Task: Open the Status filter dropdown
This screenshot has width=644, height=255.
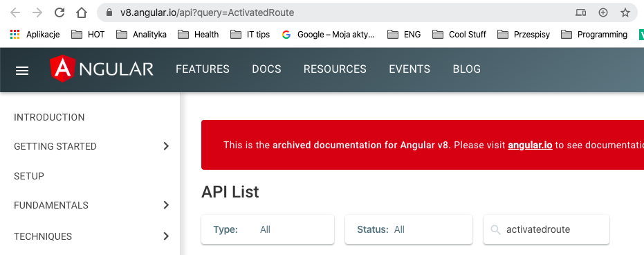Action: [409, 229]
